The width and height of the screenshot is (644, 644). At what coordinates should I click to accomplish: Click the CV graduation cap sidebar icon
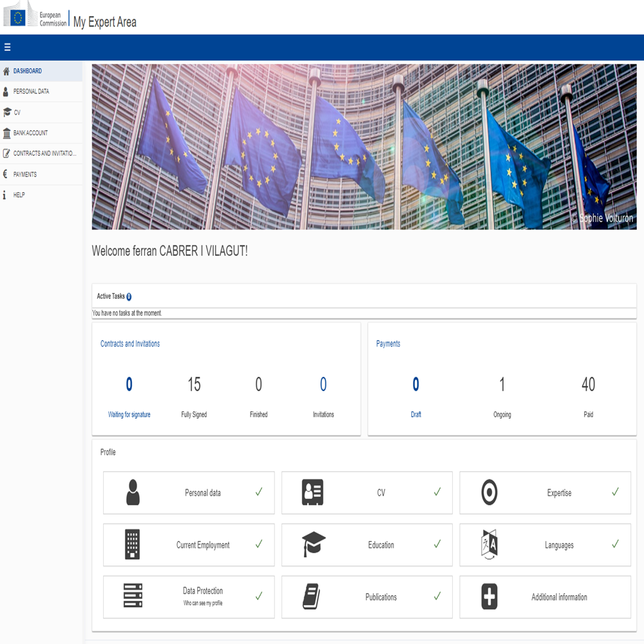click(7, 113)
